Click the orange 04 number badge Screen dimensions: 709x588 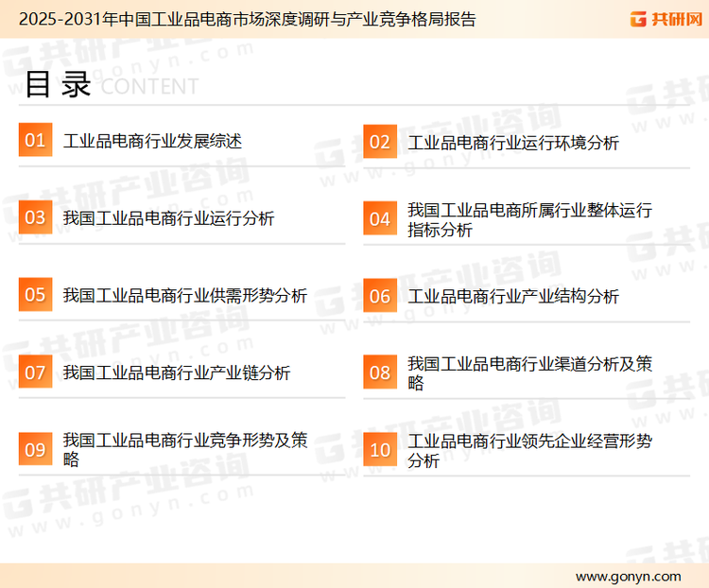[x=380, y=218]
